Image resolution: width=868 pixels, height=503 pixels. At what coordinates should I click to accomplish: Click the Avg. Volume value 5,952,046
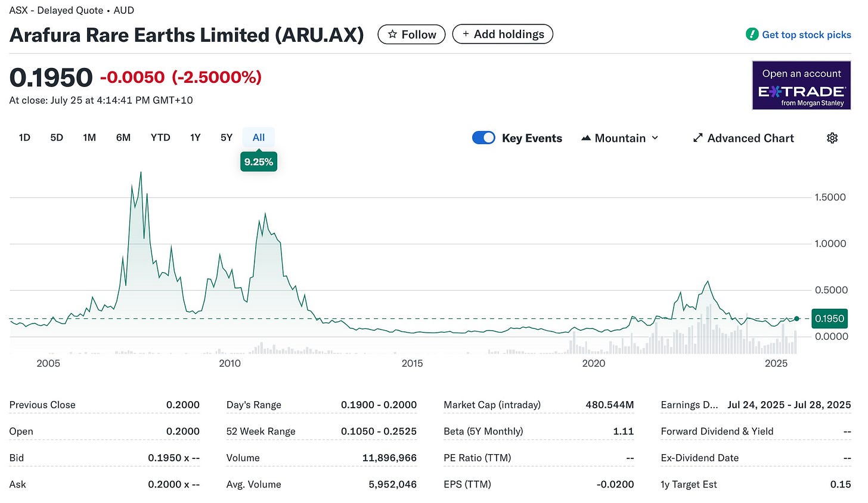click(x=392, y=485)
